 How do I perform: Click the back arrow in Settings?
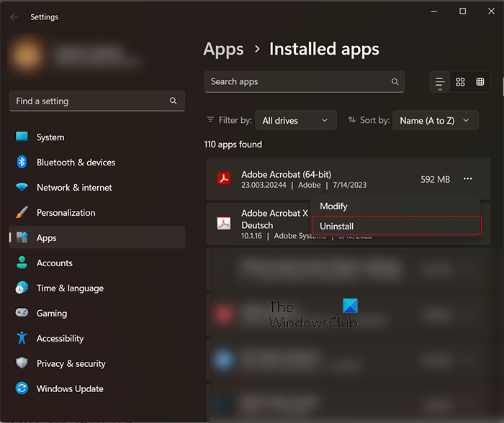(14, 17)
